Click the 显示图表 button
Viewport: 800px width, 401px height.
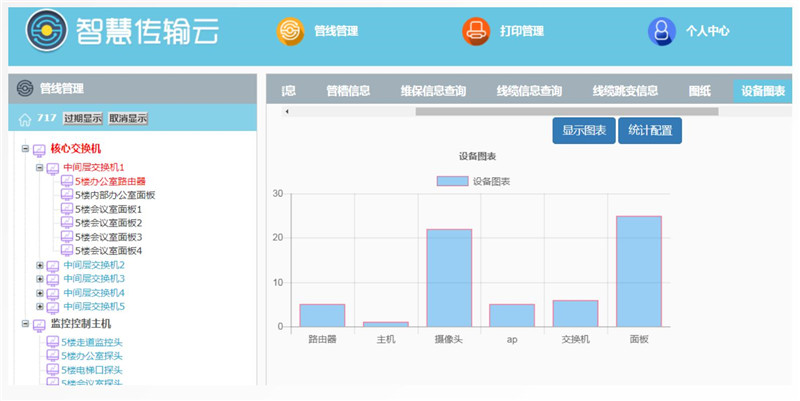pos(584,131)
